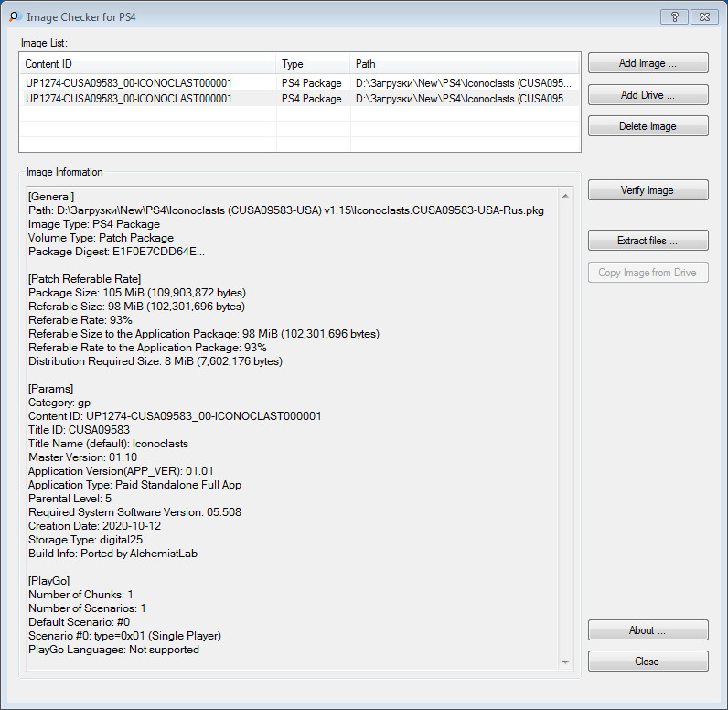Click the Referable Rate: 93% line
The width and height of the screenshot is (728, 710).
point(80,320)
